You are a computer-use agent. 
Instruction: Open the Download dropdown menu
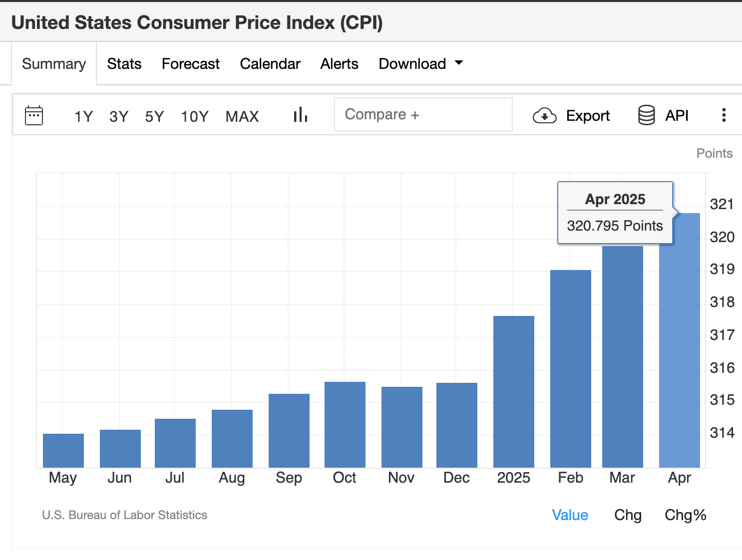pyautogui.click(x=412, y=63)
